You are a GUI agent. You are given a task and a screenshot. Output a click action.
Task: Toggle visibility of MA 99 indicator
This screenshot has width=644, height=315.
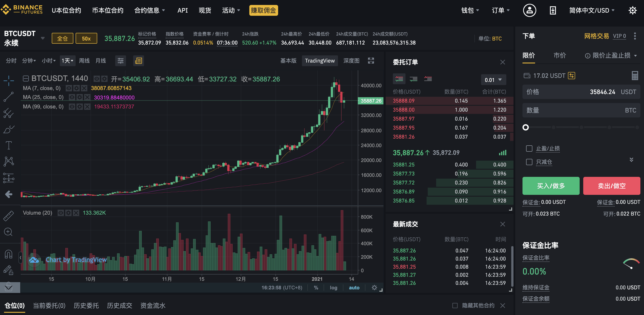72,107
